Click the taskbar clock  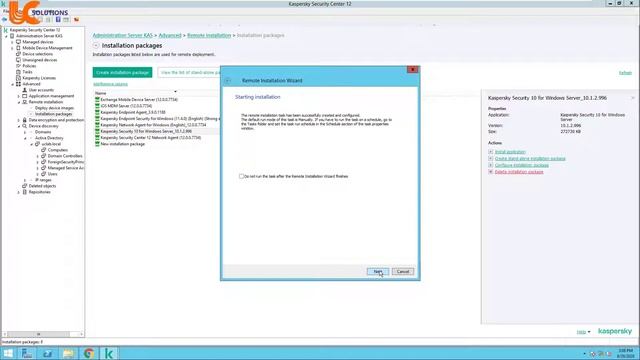tap(625, 353)
